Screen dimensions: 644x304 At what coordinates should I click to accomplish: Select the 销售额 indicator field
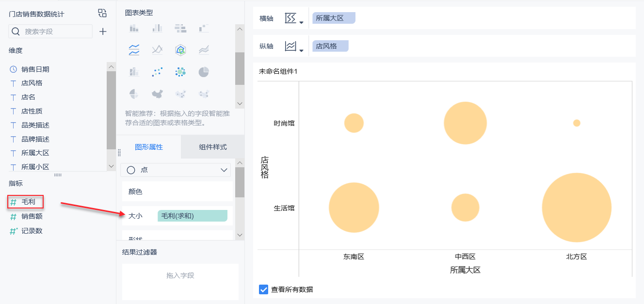point(32,217)
